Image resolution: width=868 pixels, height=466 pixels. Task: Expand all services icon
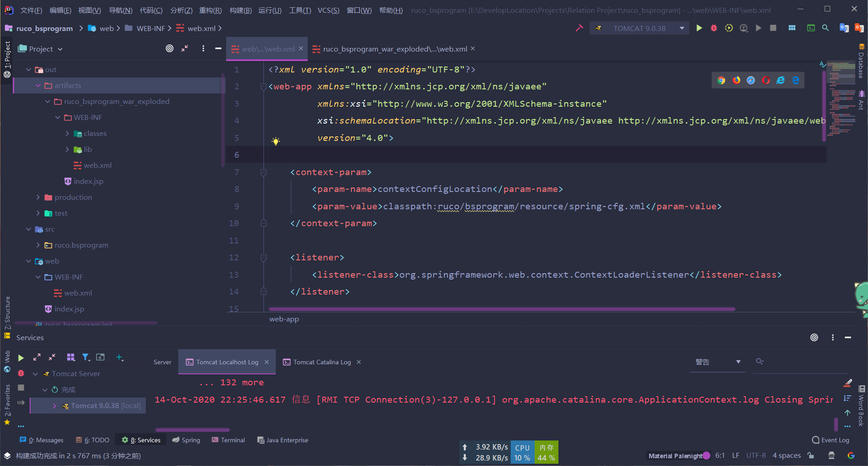(37, 357)
